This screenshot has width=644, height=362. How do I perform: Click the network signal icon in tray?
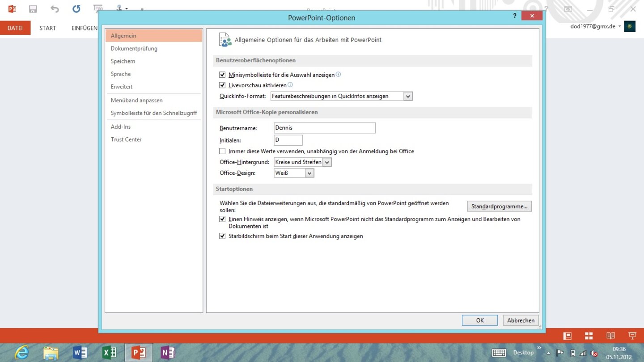[x=582, y=353]
